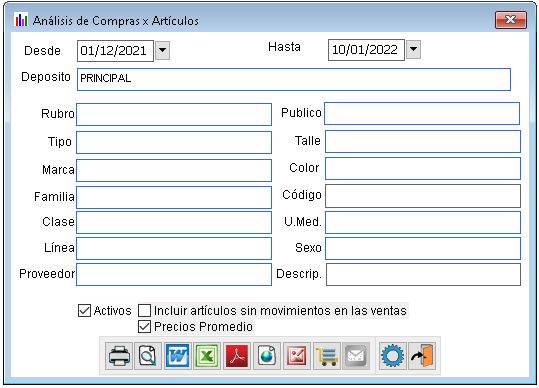
Task: Export the report to Word
Action: 177,356
